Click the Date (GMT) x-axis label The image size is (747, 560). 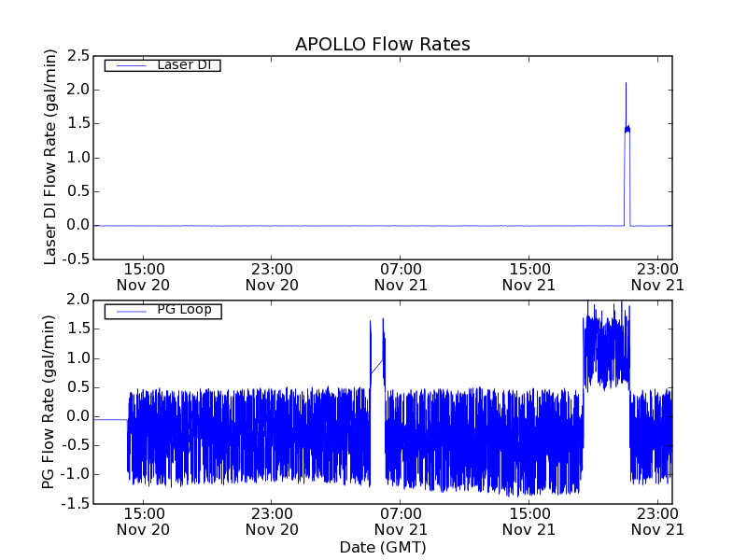(382, 547)
